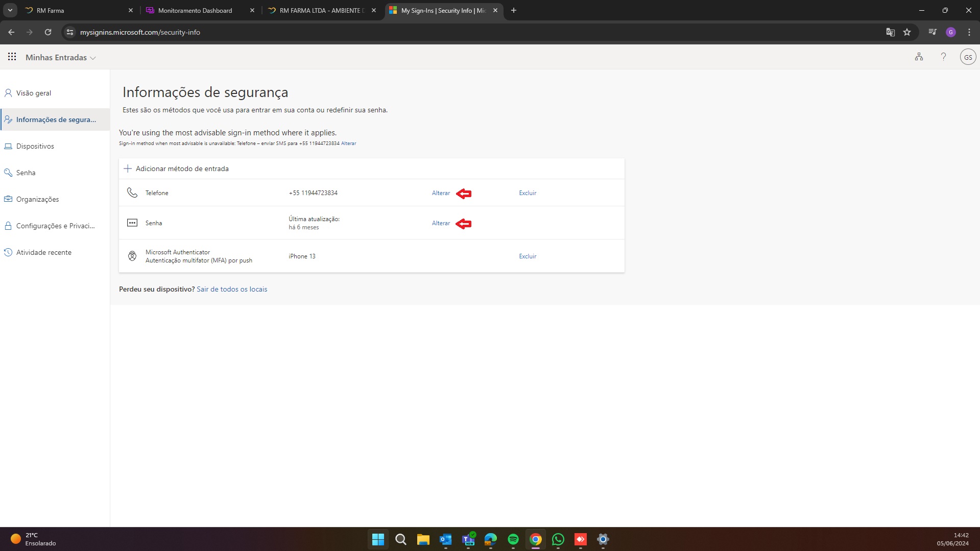Open WhatsApp from the taskbar

(x=558, y=539)
